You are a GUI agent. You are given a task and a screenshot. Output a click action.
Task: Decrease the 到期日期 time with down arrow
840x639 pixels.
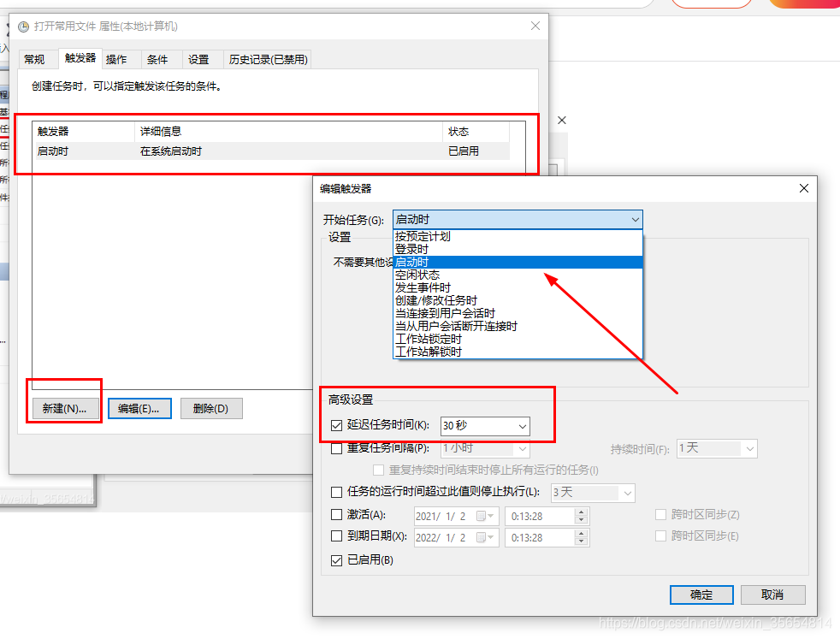582,542
